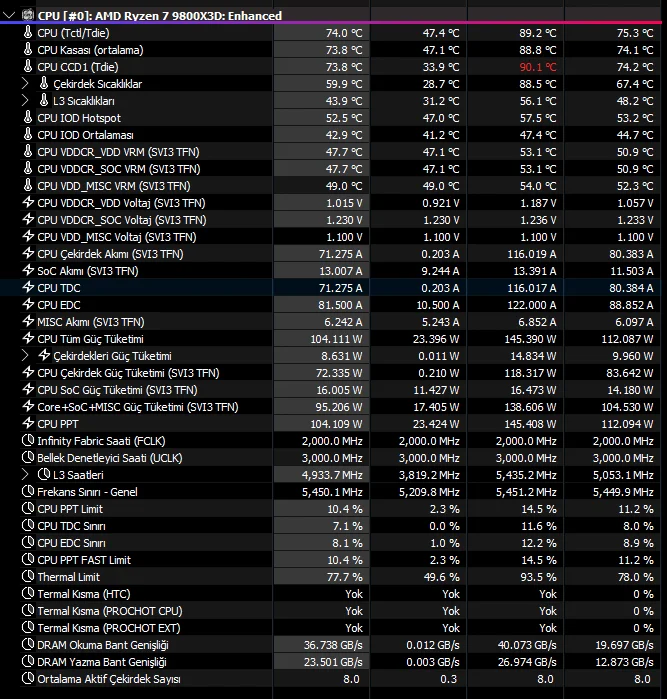This screenshot has height=699, width=667.
Task: Select the CPU CCD1 (Tdie) row label
Action: [x=78, y=67]
